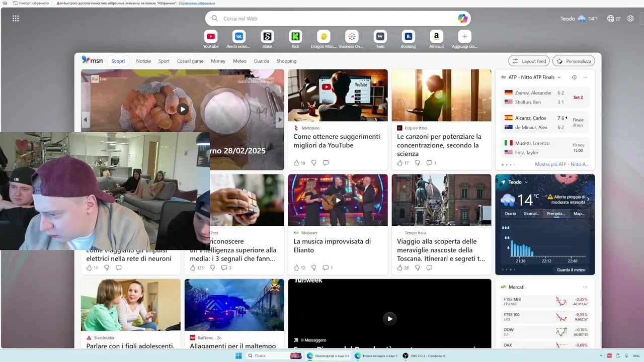
Task: Open the Amazon shortcut tile
Action: 436,36
